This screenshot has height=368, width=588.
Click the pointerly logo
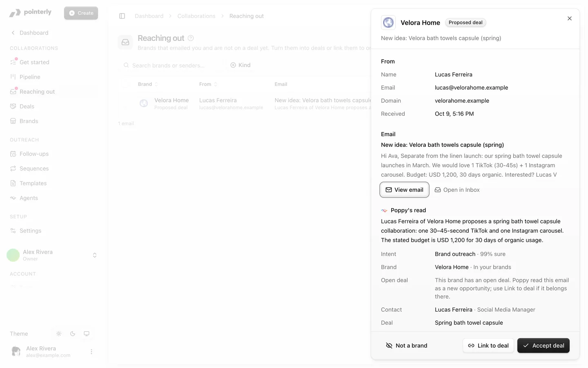tap(30, 13)
